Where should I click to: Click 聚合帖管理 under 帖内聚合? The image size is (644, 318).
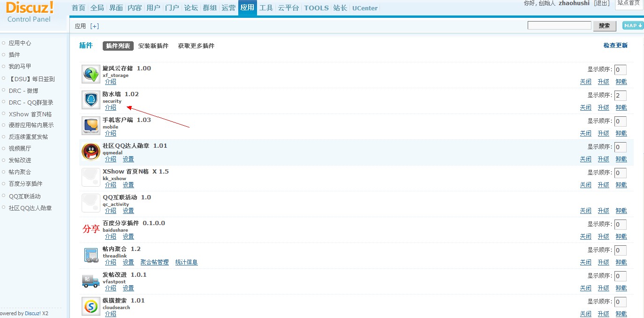(x=155, y=262)
